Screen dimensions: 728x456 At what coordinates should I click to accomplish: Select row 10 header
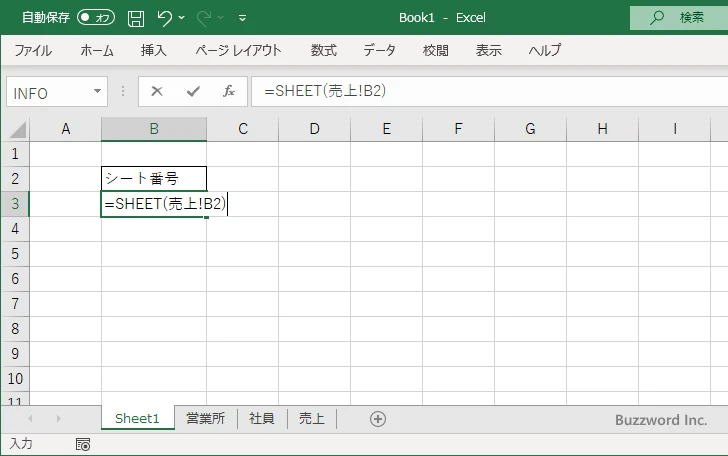point(15,379)
